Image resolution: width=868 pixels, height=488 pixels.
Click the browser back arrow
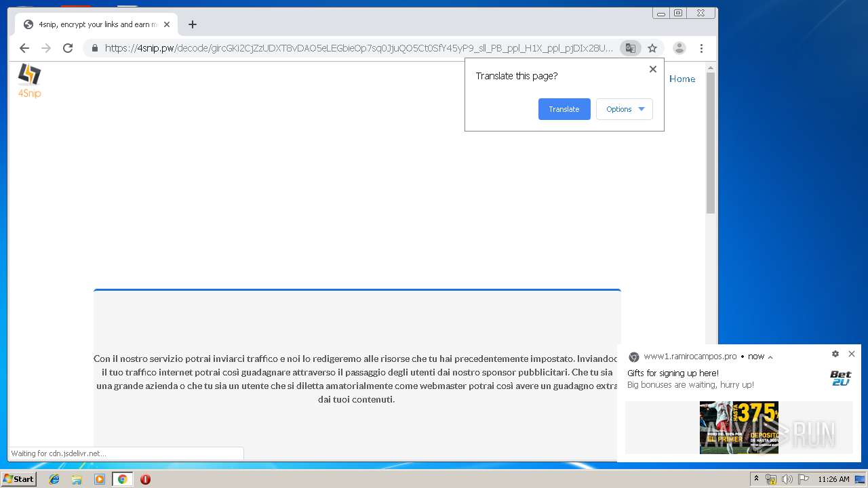pyautogui.click(x=24, y=48)
